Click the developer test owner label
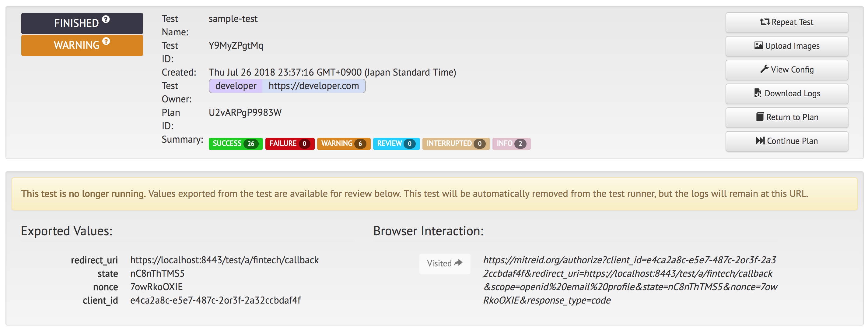Screen dimensions: 868x331 click(236, 86)
